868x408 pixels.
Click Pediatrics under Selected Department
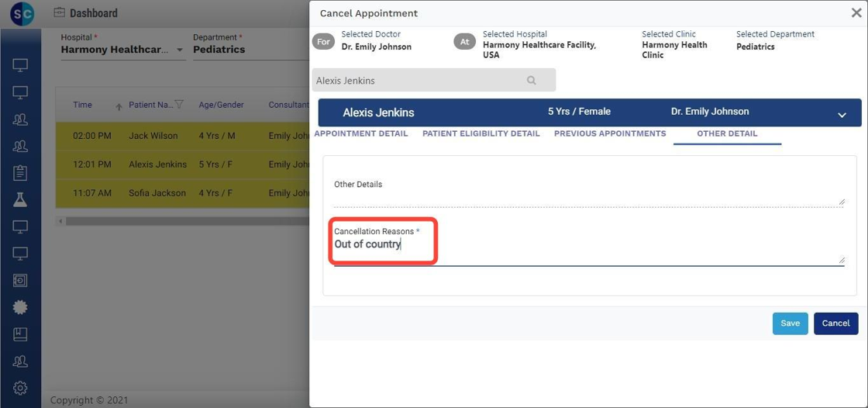[x=755, y=47]
